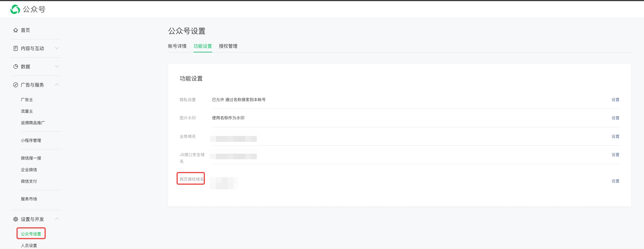
Task: Select the 功能设置 tab
Action: point(203,46)
